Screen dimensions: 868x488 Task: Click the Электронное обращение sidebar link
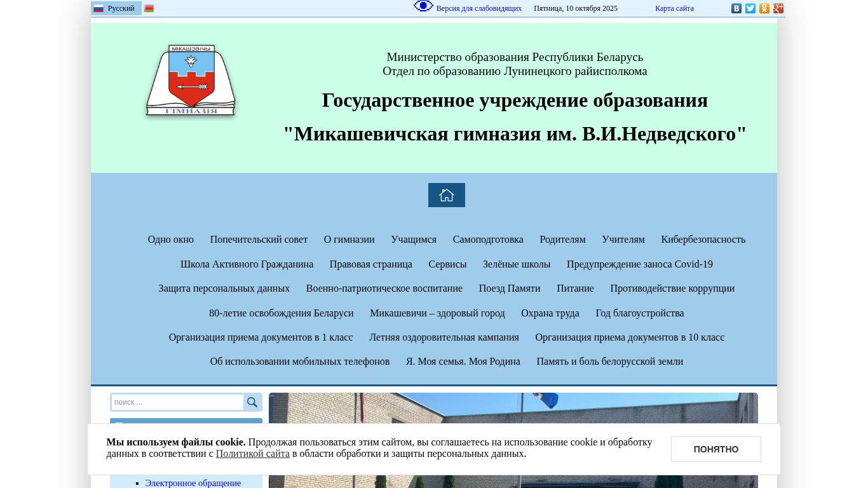point(193,483)
